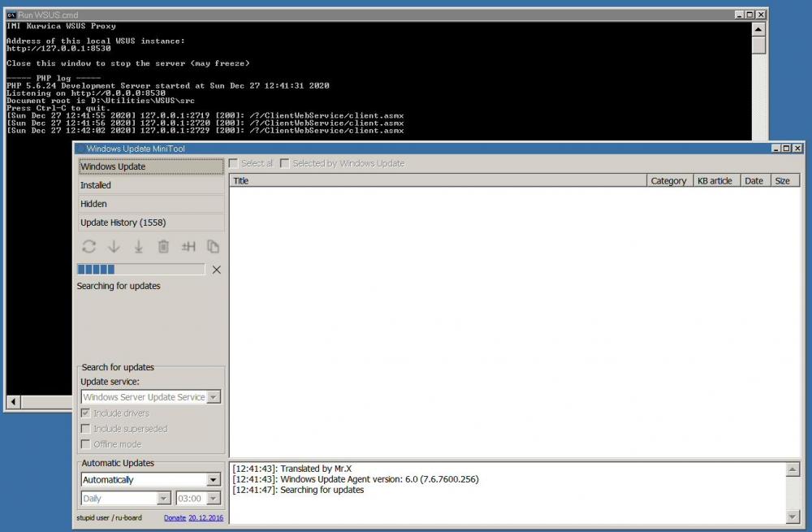The height and width of the screenshot is (532, 812).
Task: Expand the Automatically dropdown under Automatic Updates
Action: [x=214, y=480]
